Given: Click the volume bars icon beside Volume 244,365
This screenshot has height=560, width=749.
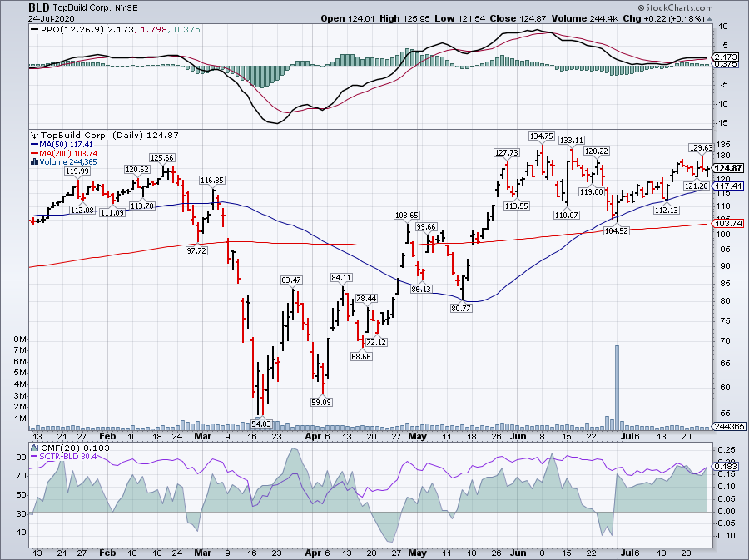Looking at the screenshot, I should [34, 161].
